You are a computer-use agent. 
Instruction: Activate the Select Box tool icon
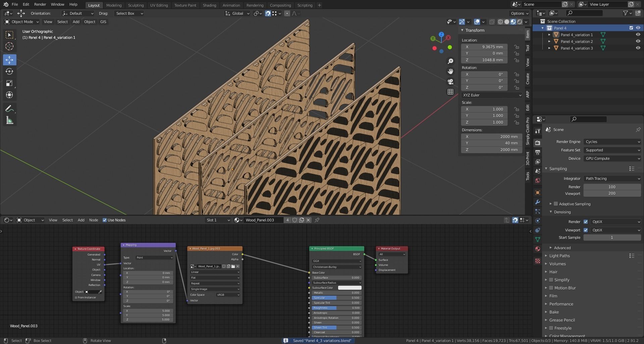pyautogui.click(x=9, y=35)
